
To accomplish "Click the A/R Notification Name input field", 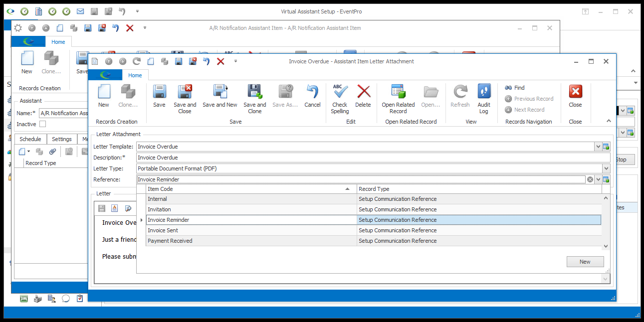I will pos(63,113).
